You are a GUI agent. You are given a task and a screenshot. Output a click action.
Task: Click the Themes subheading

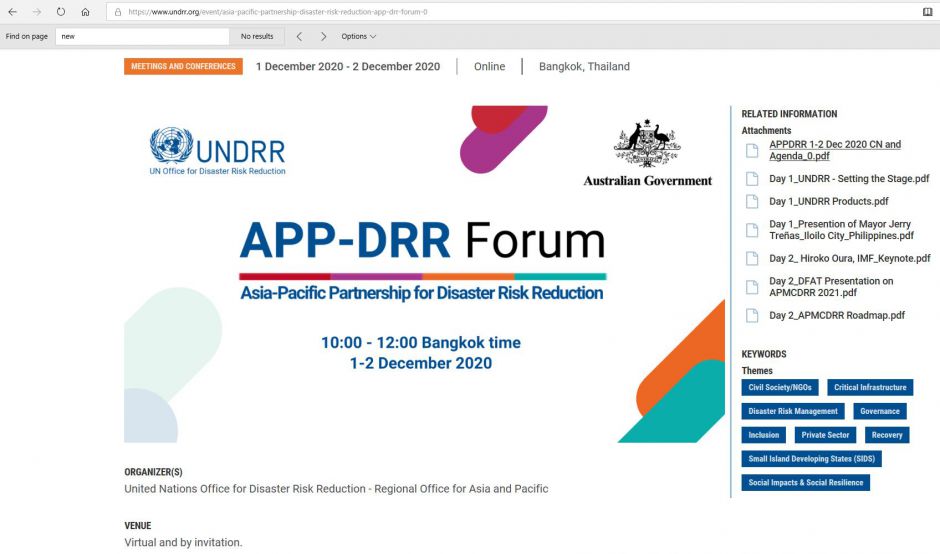click(x=757, y=371)
